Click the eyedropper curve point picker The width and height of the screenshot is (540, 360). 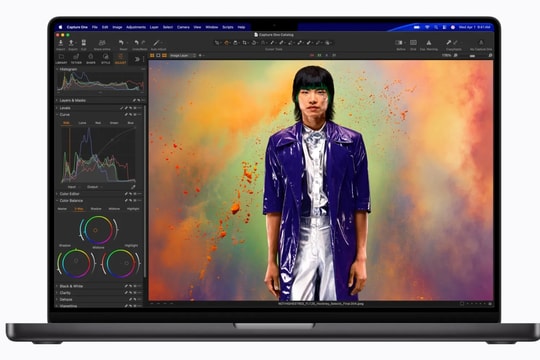tap(133, 187)
